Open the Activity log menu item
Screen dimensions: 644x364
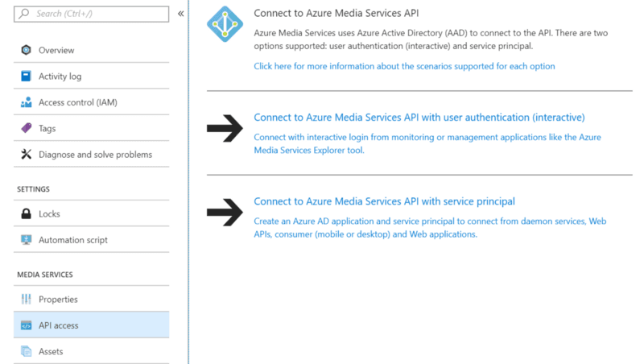(x=91, y=76)
